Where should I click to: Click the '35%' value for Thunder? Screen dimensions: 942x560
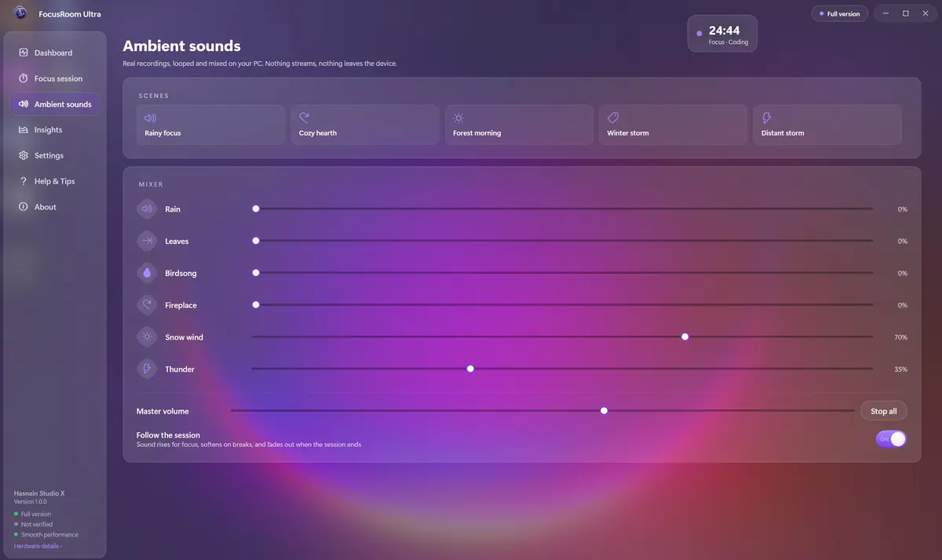click(x=901, y=369)
